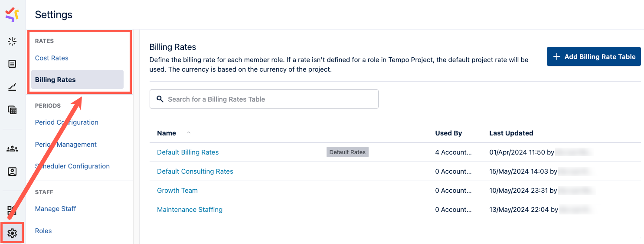Open Maintenance Staffing rate table
Viewport: 644px width, 244px height.
190,210
